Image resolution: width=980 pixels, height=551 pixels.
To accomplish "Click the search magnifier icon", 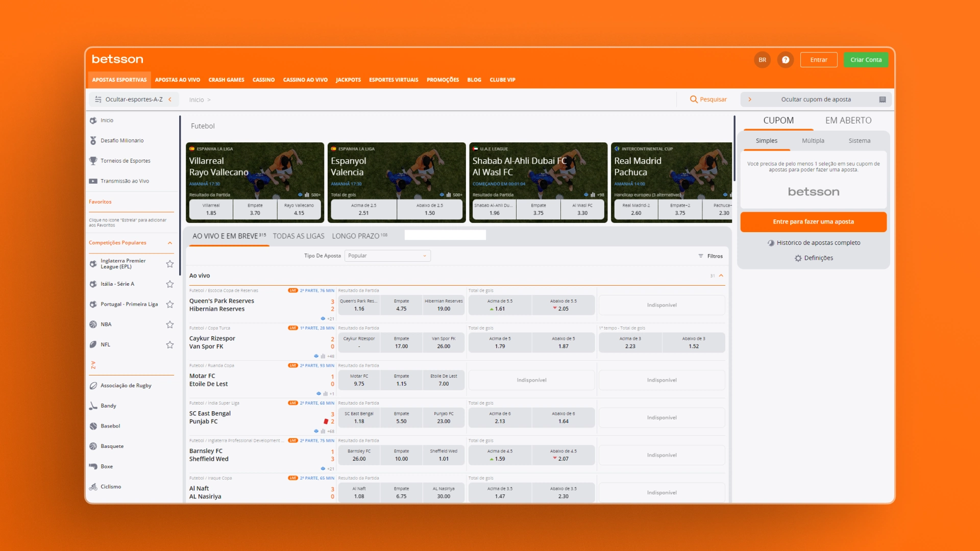I will 694,99.
